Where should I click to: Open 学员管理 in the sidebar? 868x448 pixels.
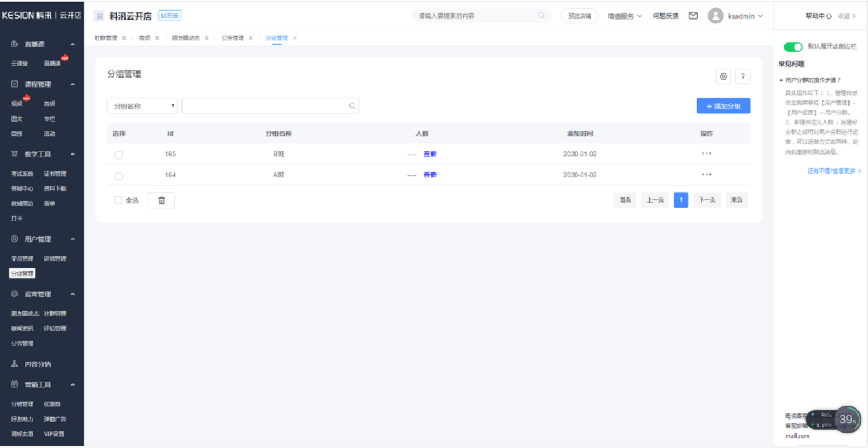pyautogui.click(x=22, y=258)
